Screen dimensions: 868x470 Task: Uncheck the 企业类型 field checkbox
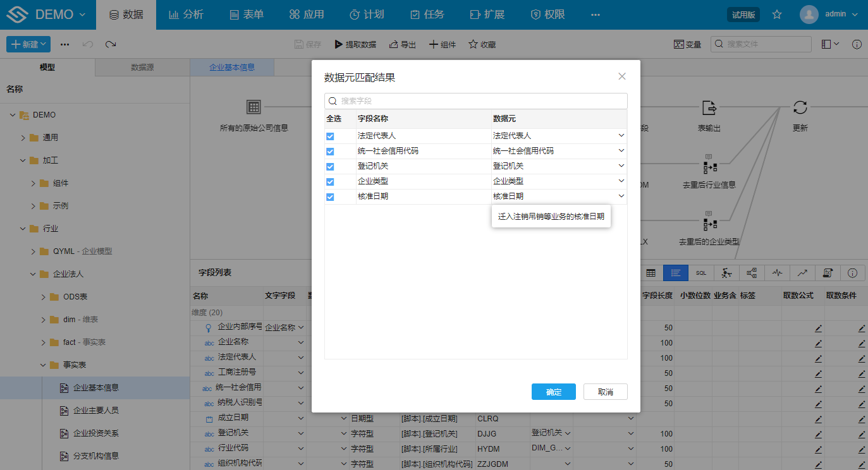330,181
